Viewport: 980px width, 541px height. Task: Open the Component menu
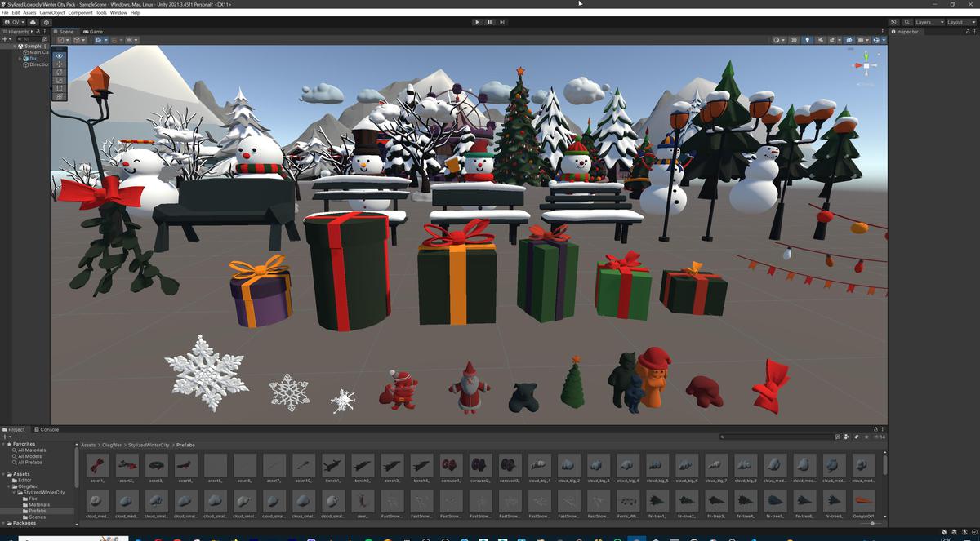80,13
